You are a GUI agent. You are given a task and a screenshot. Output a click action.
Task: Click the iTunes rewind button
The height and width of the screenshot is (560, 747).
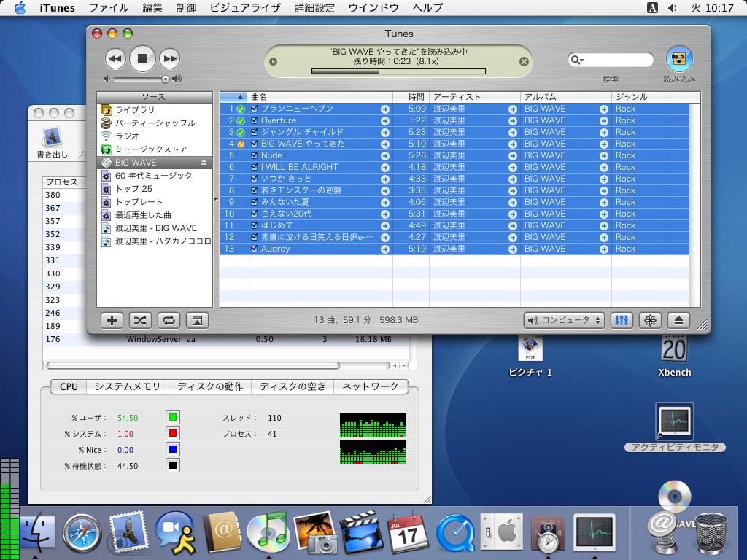(x=115, y=59)
